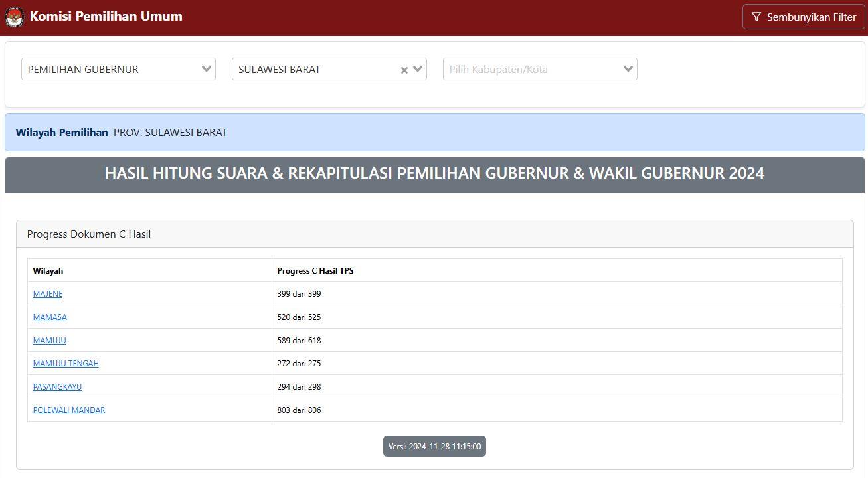Hide filters with the Sembunyikan Filter button
This screenshot has width=868, height=478.
click(804, 17)
